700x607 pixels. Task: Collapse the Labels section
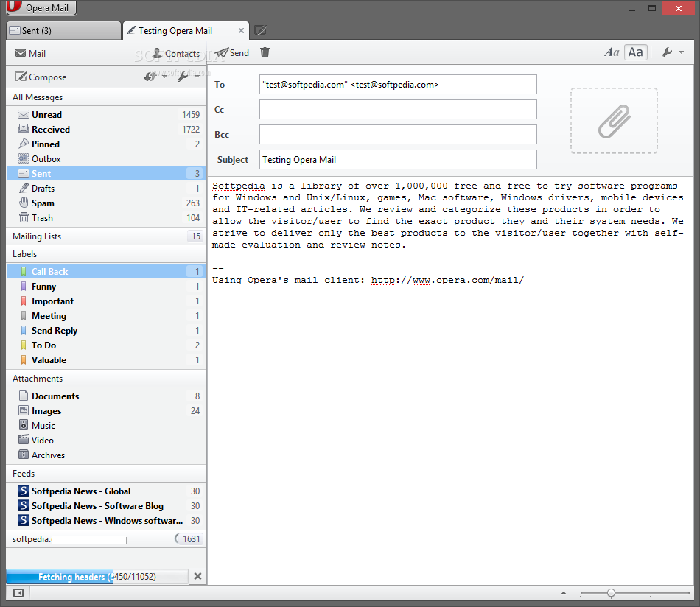106,254
